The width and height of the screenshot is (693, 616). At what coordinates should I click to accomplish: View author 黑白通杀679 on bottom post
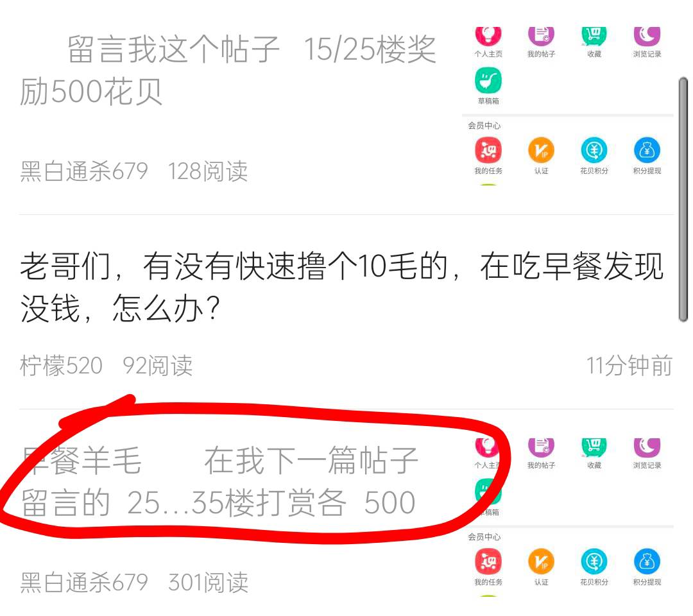[x=83, y=583]
